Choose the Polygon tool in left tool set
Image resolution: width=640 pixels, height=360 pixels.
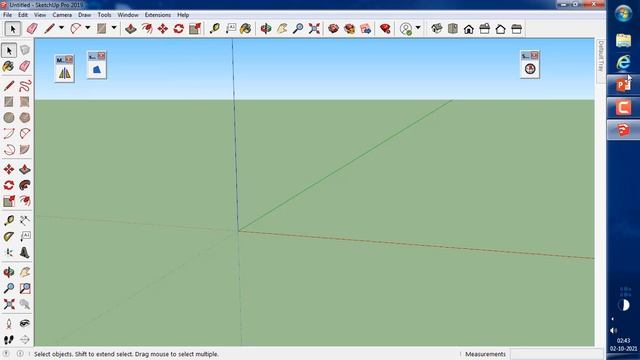[24, 118]
